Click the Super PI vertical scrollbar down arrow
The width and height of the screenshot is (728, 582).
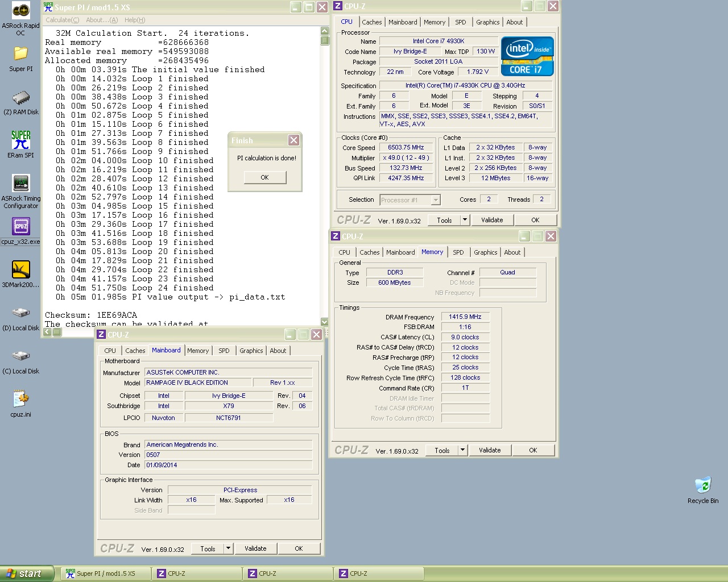coord(325,322)
